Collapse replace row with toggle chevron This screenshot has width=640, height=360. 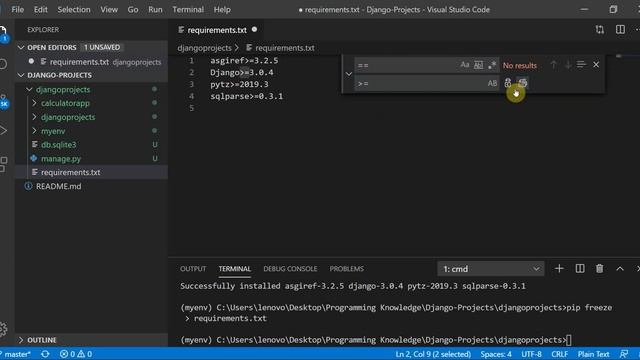[x=349, y=74]
